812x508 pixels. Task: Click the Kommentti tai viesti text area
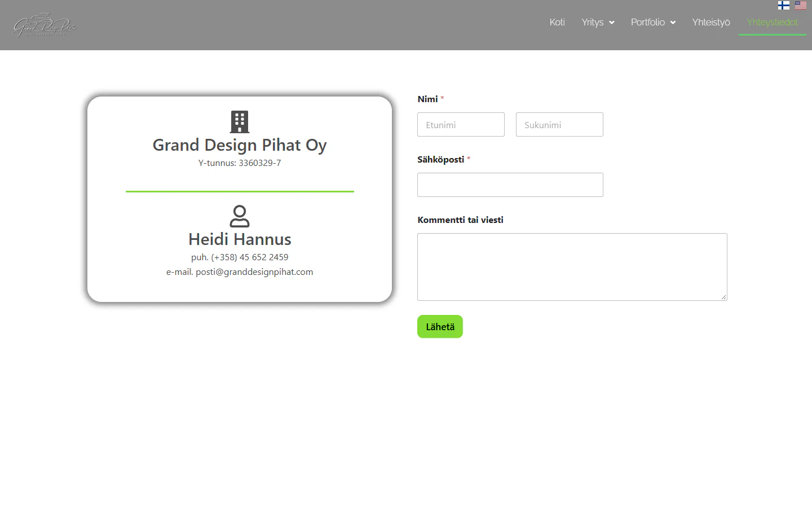point(572,267)
